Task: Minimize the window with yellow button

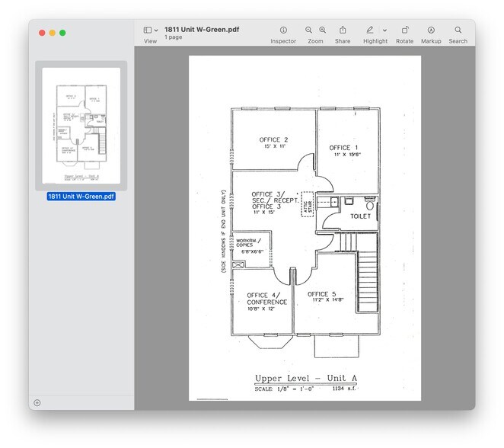Action: 52,33
